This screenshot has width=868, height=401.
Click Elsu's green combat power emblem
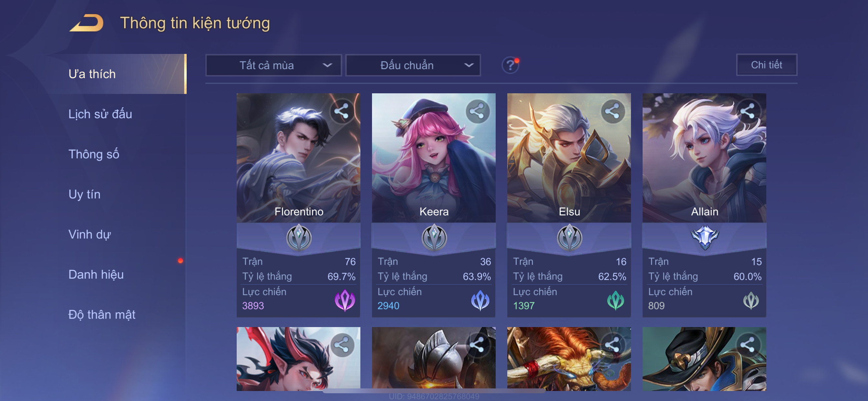pyautogui.click(x=615, y=300)
